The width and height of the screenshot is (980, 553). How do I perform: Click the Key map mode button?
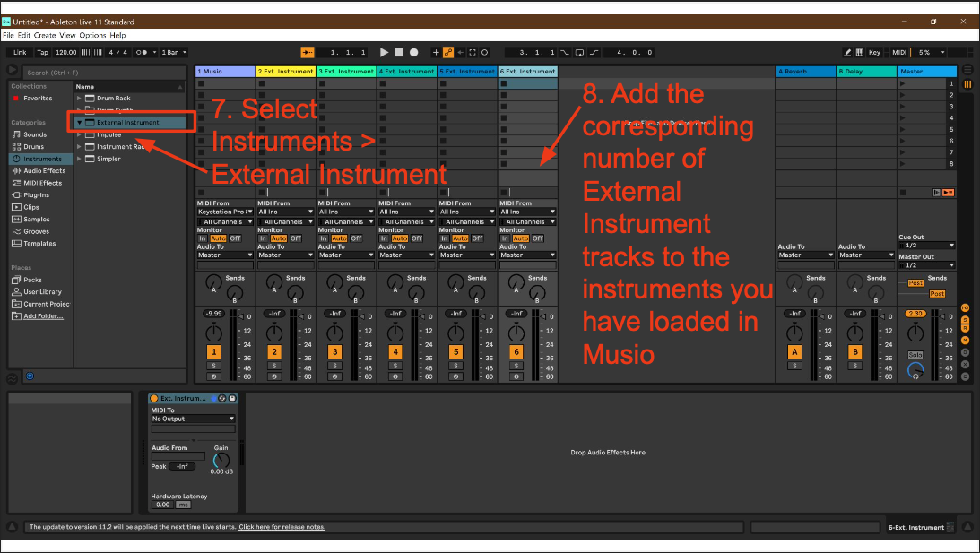874,53
